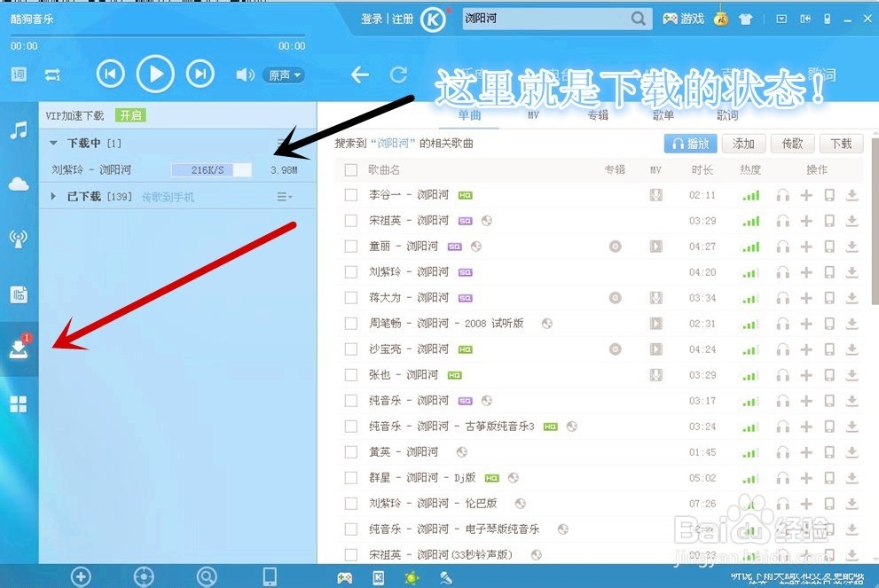
Task: Send 蒋大为 - 浏阳河 to phone icon
Action: tap(829, 298)
